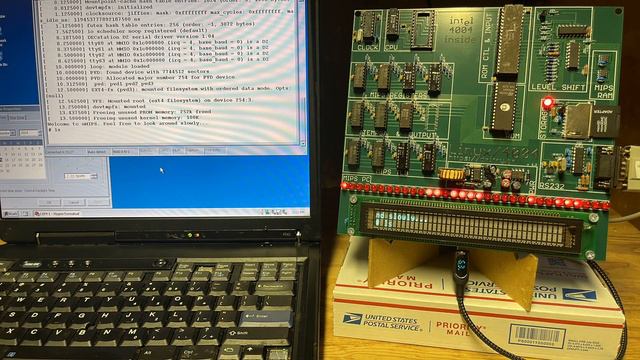
Task: Click the 'Connected' status bar entry
Action: point(64,151)
